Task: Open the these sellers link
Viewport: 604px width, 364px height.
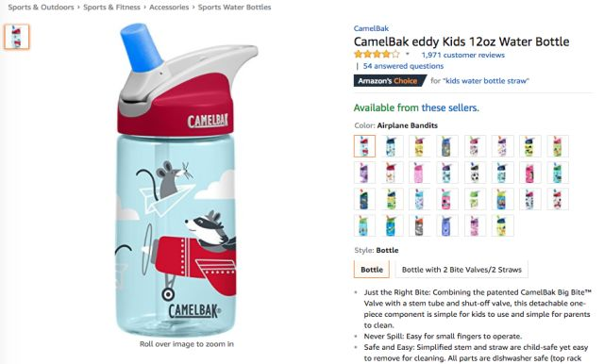Action: click(450, 108)
